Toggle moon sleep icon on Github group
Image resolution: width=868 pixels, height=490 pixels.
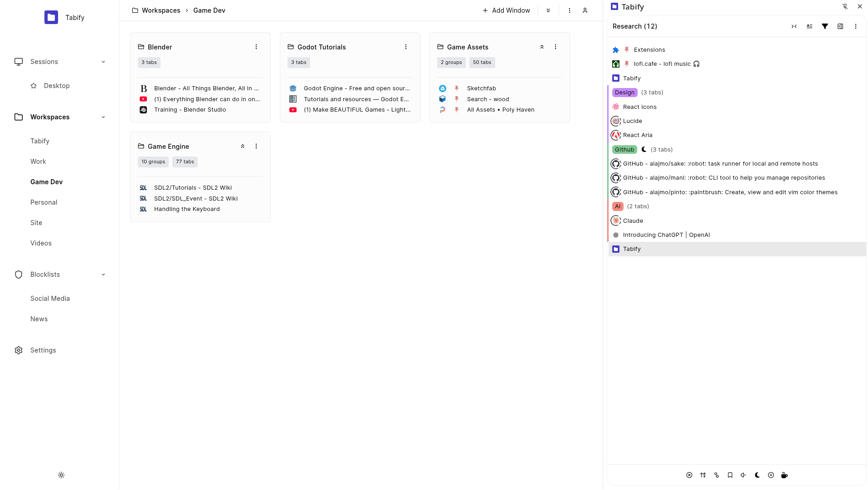pyautogui.click(x=644, y=149)
